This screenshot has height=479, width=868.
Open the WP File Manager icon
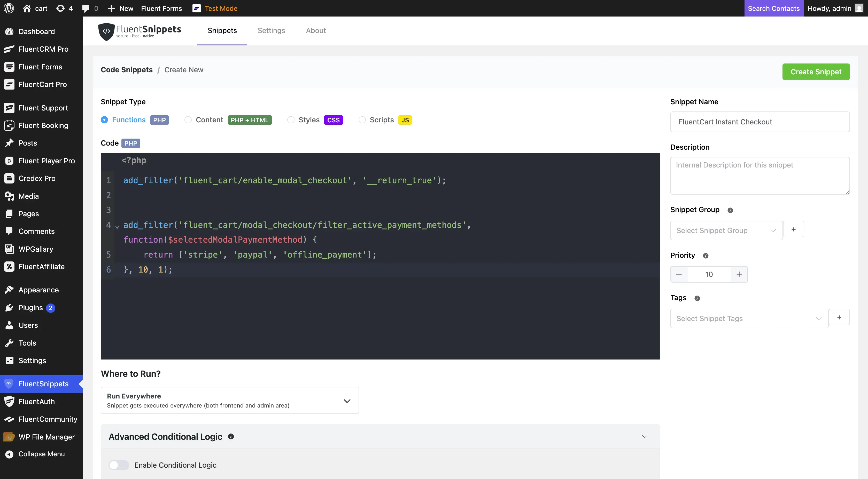coord(9,437)
